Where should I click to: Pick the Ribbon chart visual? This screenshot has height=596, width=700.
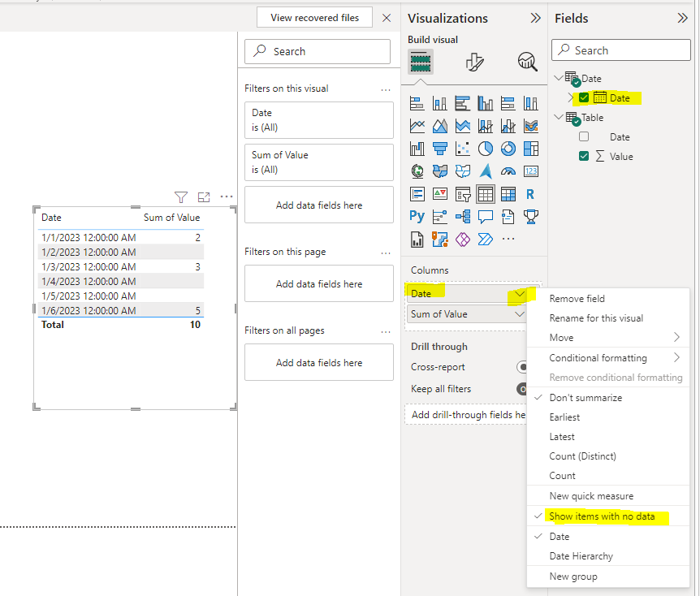(531, 126)
